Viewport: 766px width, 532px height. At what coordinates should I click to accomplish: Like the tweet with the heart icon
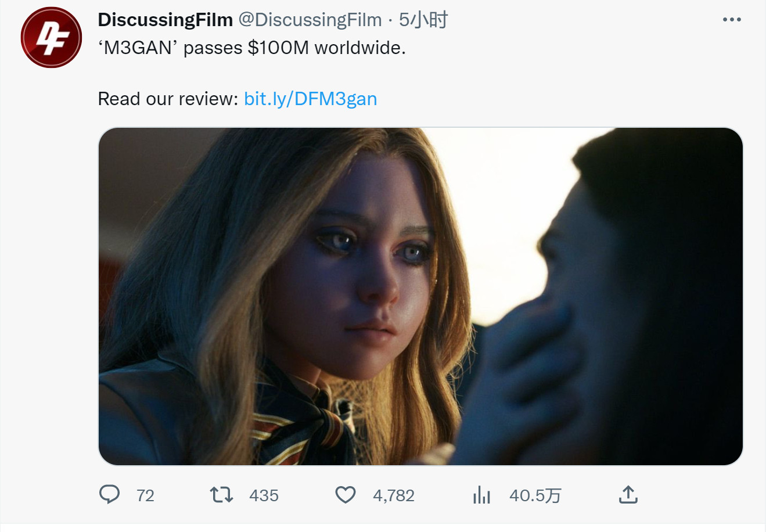pyautogui.click(x=346, y=495)
